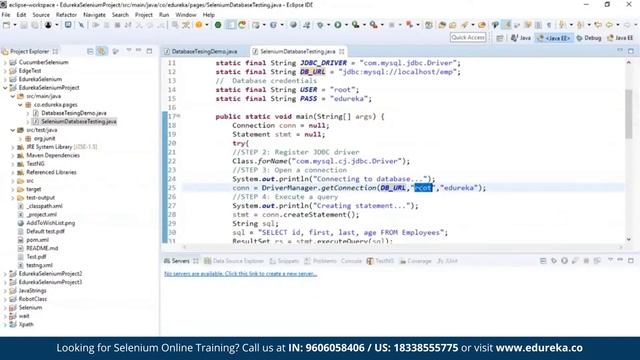Select SeleniumDatabaseTesting.java in Project Explorer
This screenshot has width=640, height=360.
[79, 122]
